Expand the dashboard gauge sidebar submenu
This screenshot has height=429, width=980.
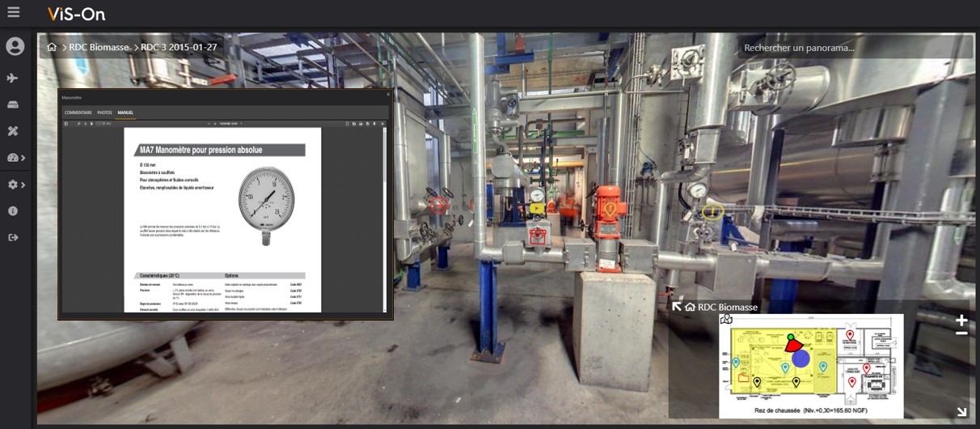15,158
